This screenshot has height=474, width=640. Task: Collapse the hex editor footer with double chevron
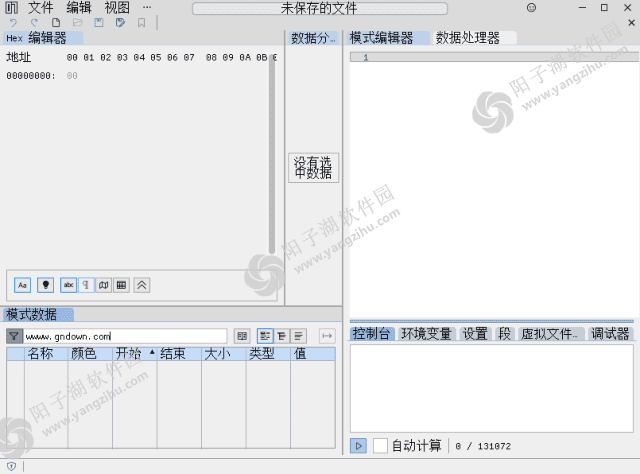tap(142, 285)
